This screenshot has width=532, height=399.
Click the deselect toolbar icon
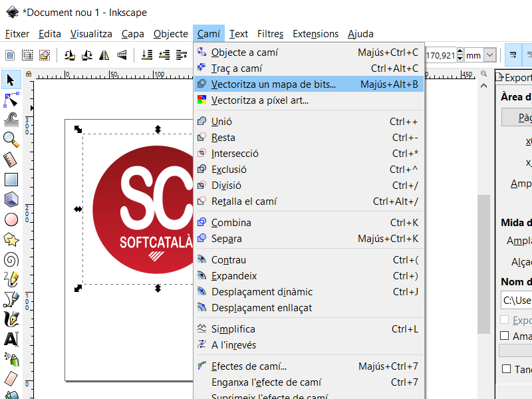point(45,55)
